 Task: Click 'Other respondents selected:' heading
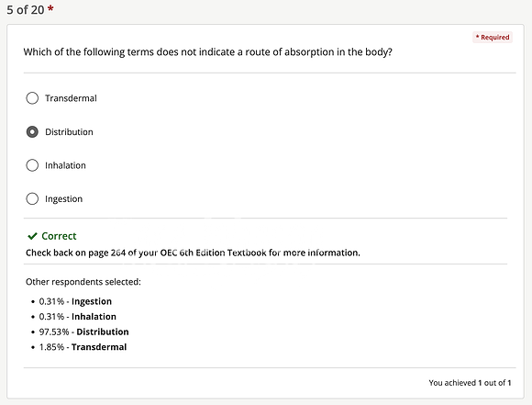click(x=83, y=282)
